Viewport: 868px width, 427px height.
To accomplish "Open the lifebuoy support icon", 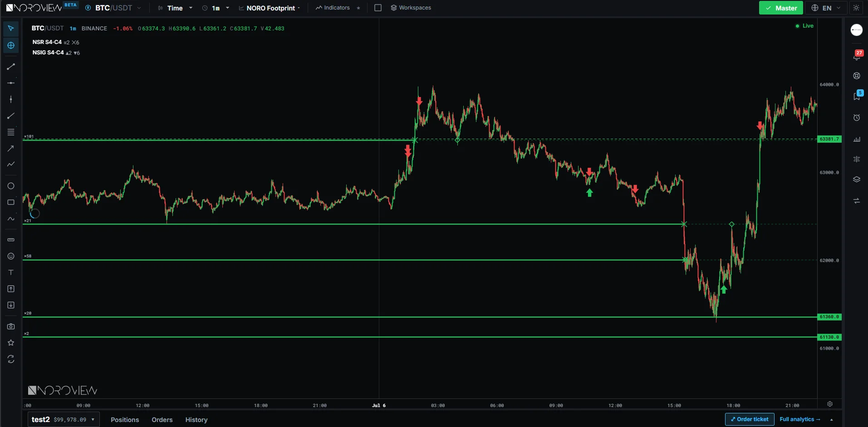I will point(857,76).
